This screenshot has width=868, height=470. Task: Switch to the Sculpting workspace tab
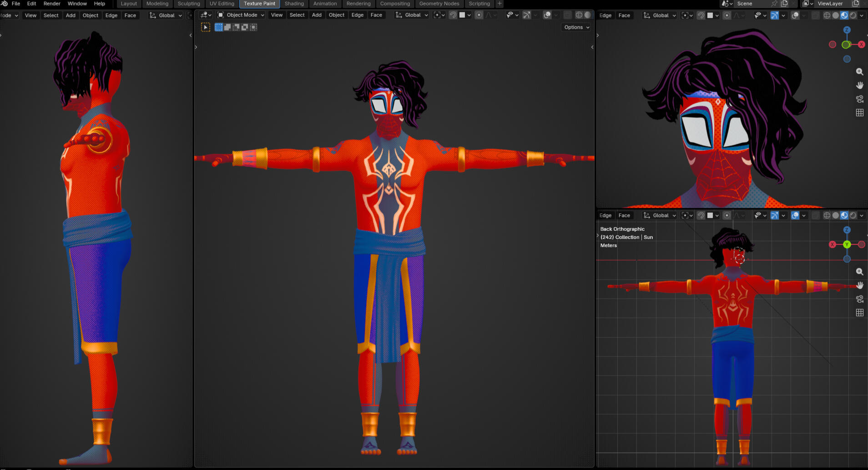click(x=189, y=4)
